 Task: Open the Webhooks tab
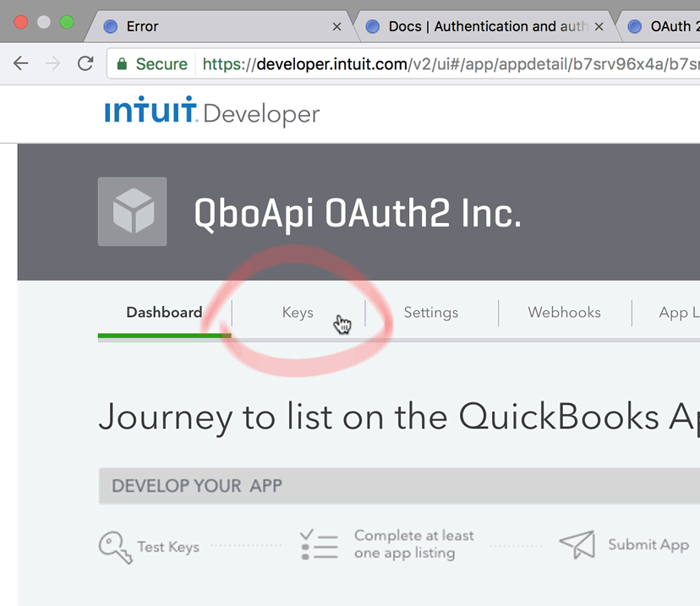[564, 313]
